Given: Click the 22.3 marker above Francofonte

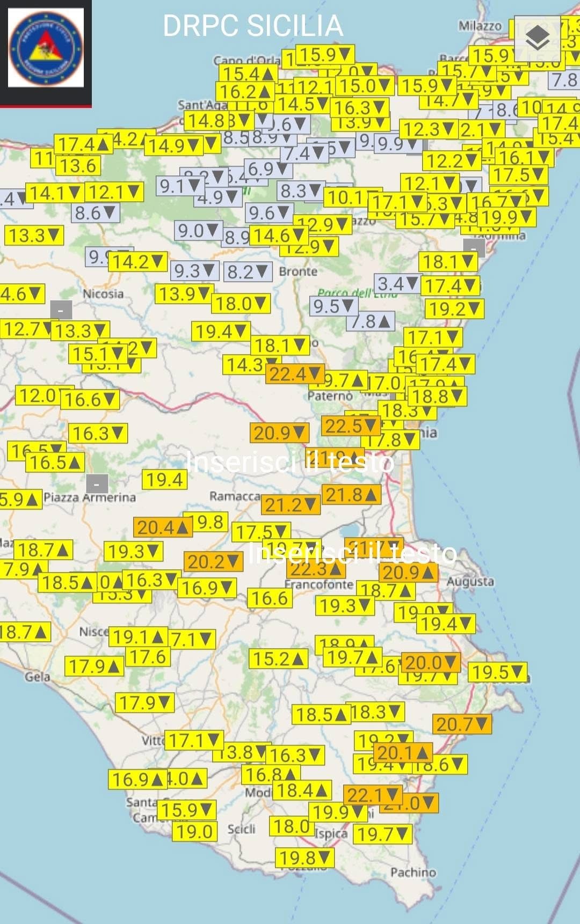Looking at the screenshot, I should [x=316, y=569].
